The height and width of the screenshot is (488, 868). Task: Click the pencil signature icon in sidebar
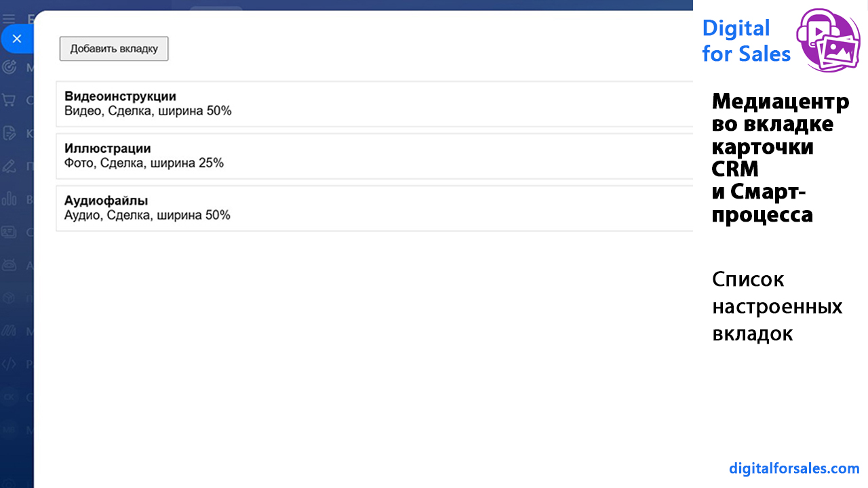click(9, 165)
